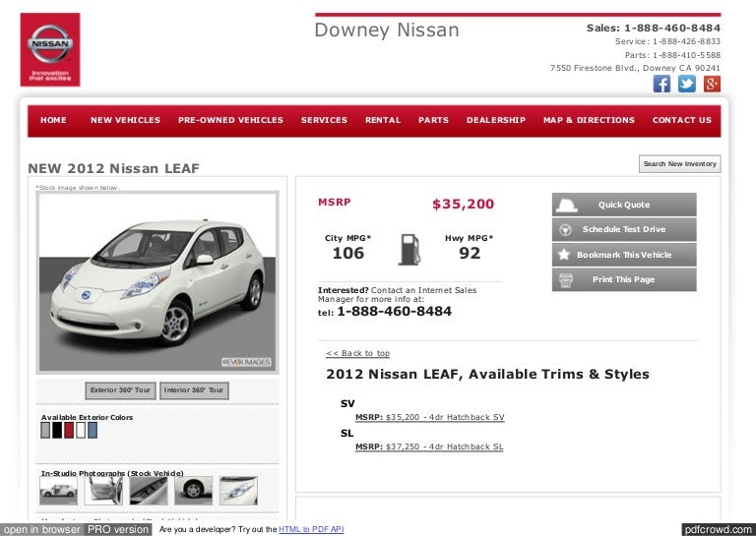Click the Search New Inventory button

pyautogui.click(x=680, y=163)
